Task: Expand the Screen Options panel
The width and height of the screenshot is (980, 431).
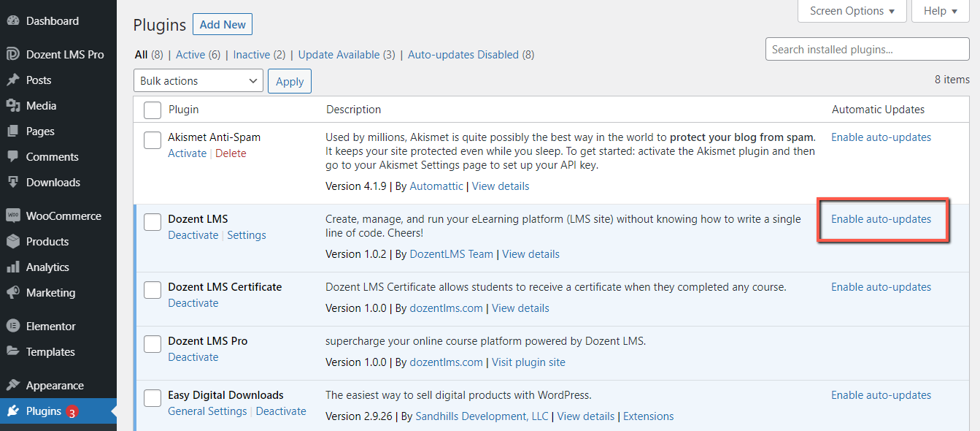Action: pos(852,11)
